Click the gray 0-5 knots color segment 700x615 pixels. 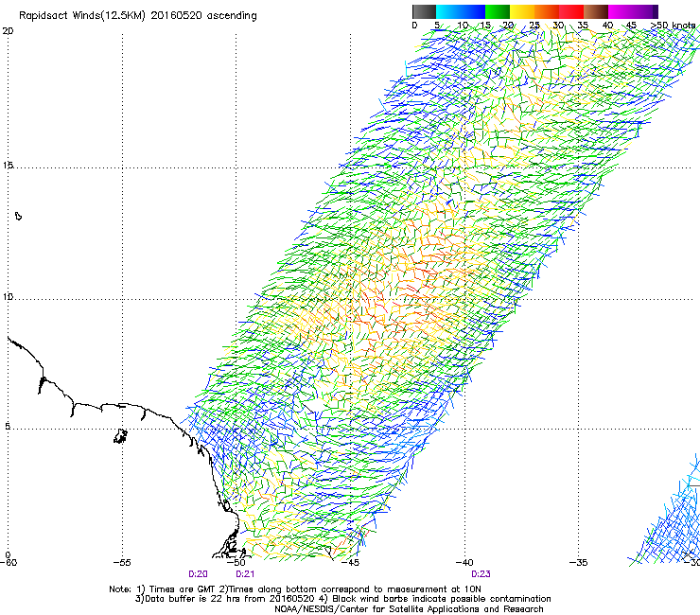(x=424, y=11)
